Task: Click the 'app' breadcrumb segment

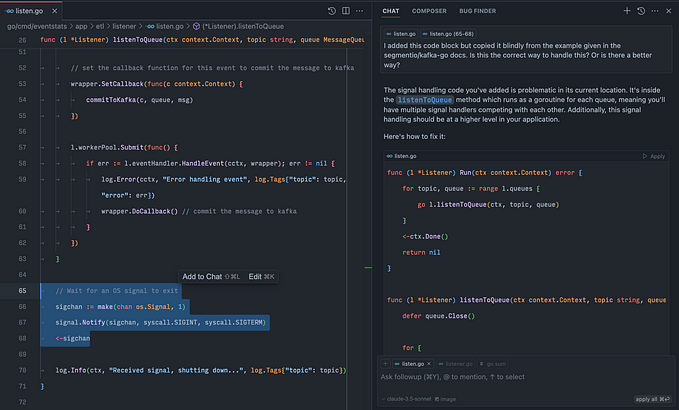Action: pyautogui.click(x=81, y=26)
